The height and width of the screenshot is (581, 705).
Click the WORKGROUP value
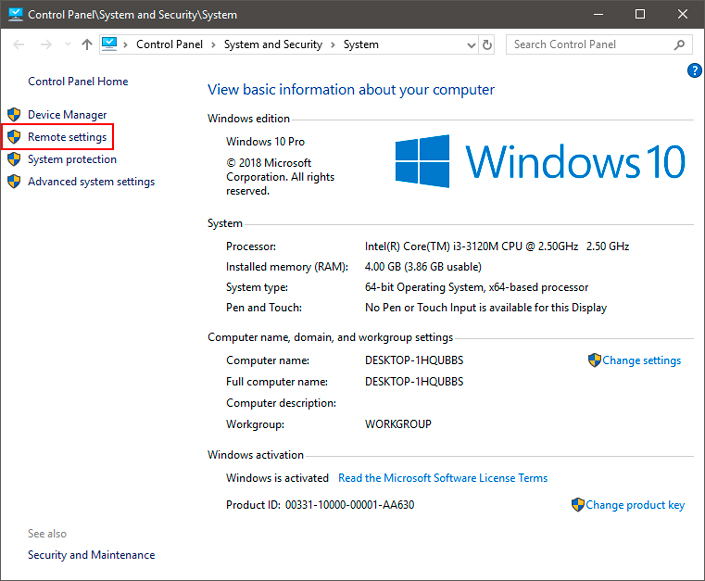click(x=398, y=425)
